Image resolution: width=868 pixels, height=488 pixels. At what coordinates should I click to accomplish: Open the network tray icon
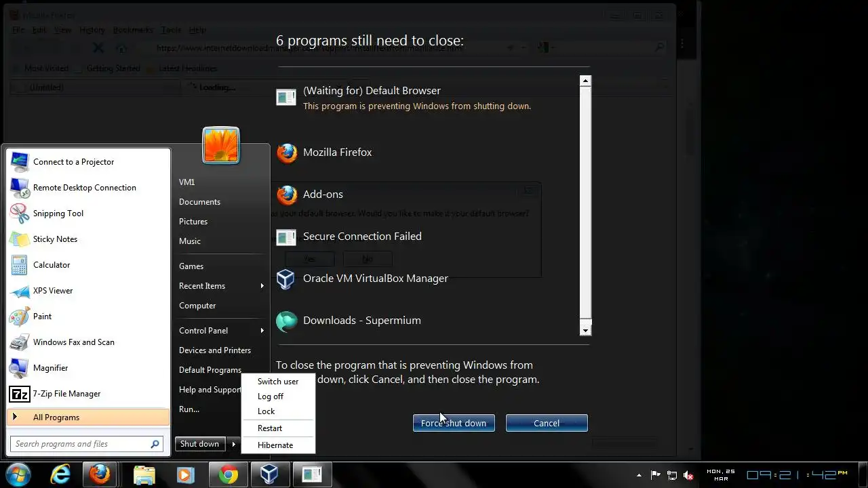point(672,475)
